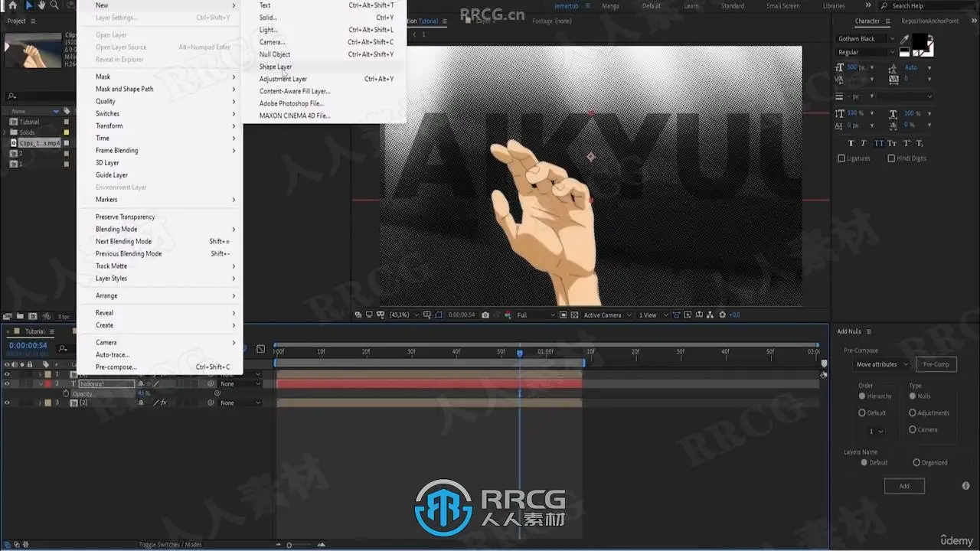Select Hierarchy order radio button
Viewport: 980px width, 551px height.
(862, 396)
